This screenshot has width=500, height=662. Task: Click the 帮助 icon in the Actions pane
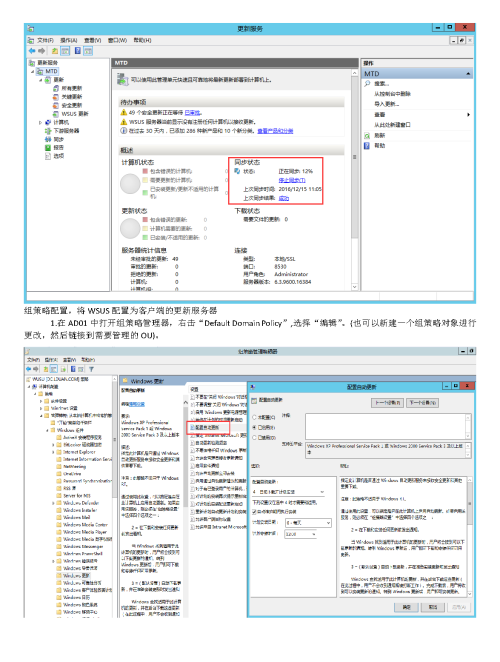[367, 146]
